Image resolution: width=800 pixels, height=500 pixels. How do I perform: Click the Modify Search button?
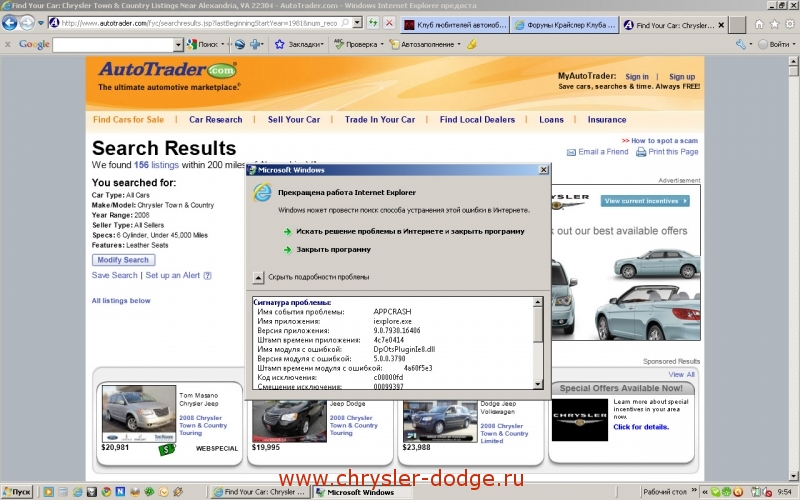click(x=123, y=260)
